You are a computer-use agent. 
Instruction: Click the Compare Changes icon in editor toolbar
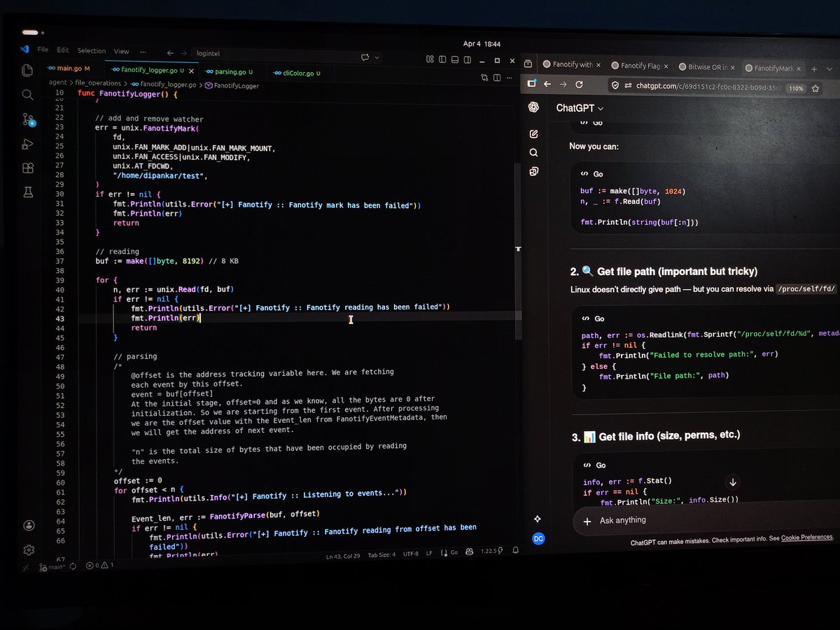tap(484, 76)
